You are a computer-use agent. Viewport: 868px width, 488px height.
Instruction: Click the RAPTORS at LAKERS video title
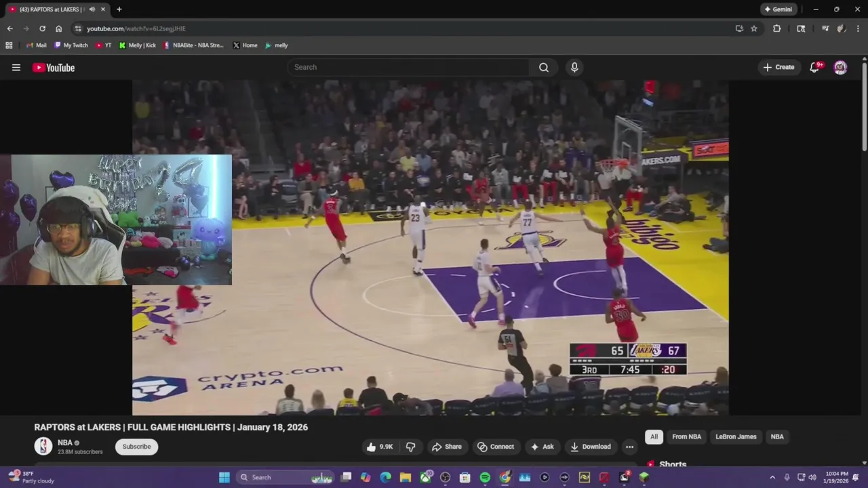tap(171, 427)
